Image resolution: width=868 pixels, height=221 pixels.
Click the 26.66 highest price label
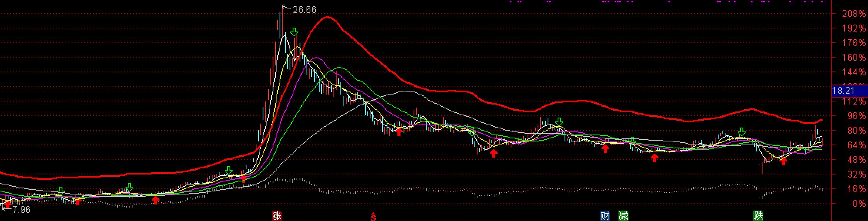pyautogui.click(x=304, y=10)
